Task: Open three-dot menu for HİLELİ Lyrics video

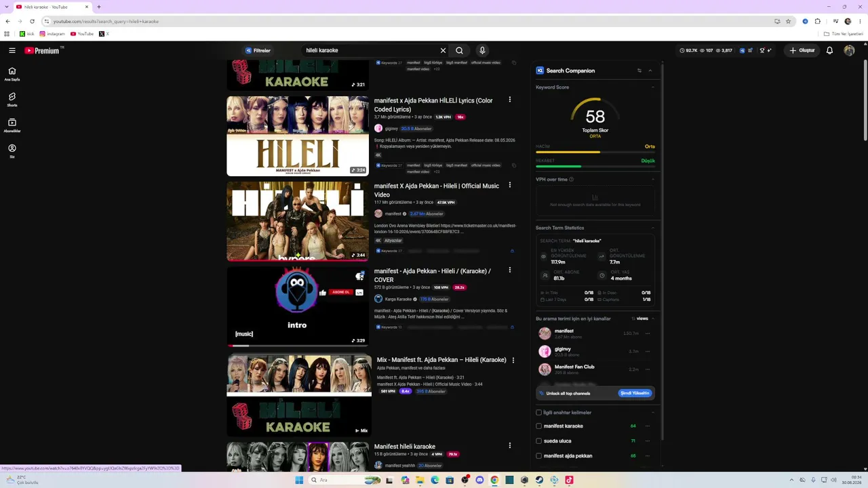Action: [x=509, y=100]
